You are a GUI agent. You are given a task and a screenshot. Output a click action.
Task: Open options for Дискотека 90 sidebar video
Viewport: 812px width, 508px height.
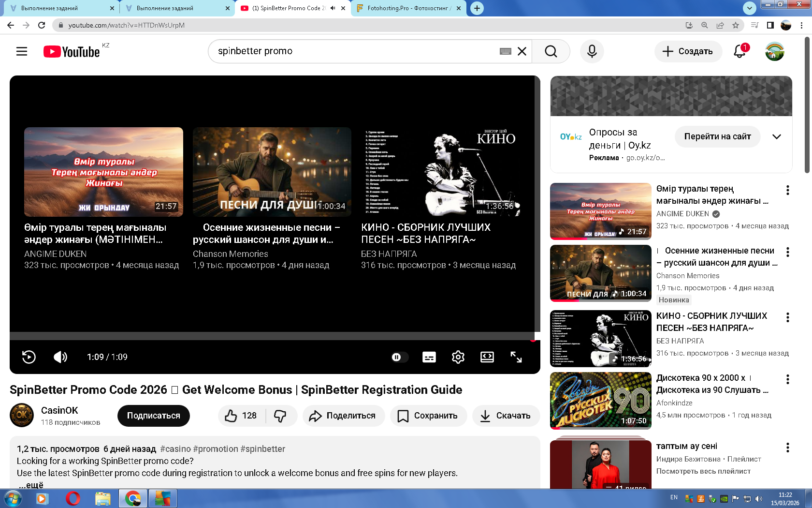point(788,379)
